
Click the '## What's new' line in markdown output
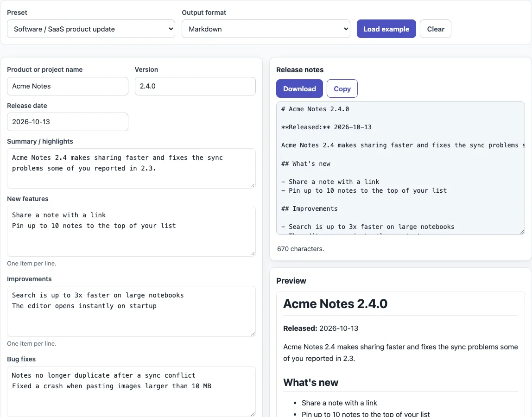coord(306,164)
